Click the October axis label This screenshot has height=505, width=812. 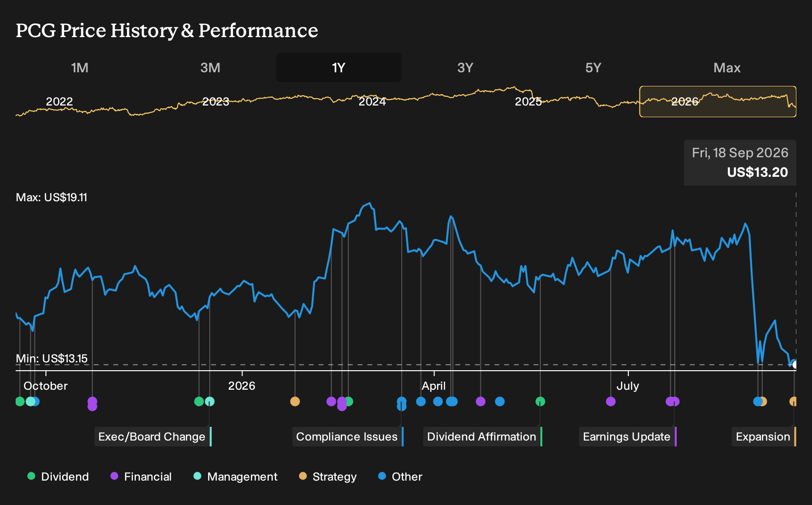point(45,386)
